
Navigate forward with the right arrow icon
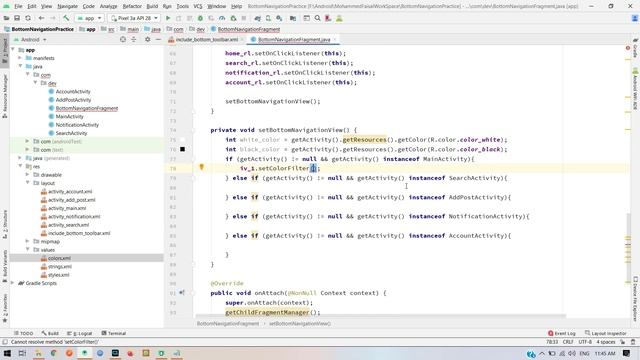coord(53,18)
